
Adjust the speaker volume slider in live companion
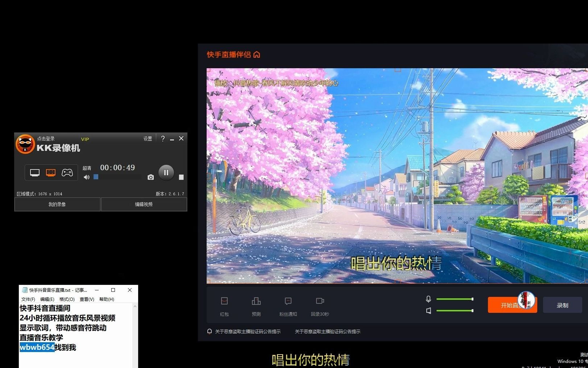[454, 311]
